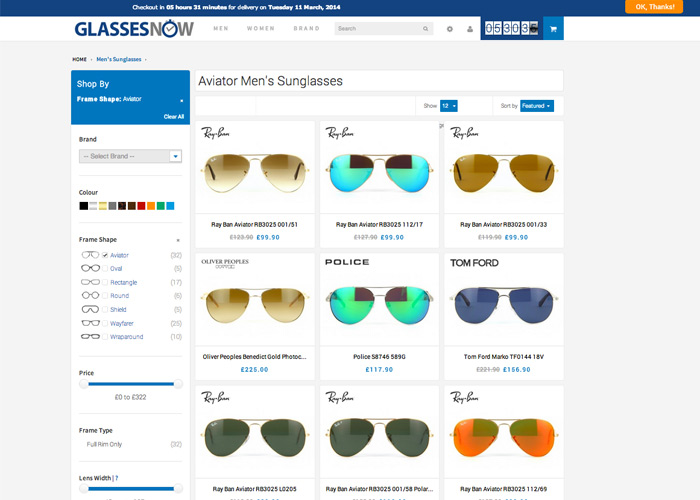Open the WOMEN navigation menu

point(261,29)
